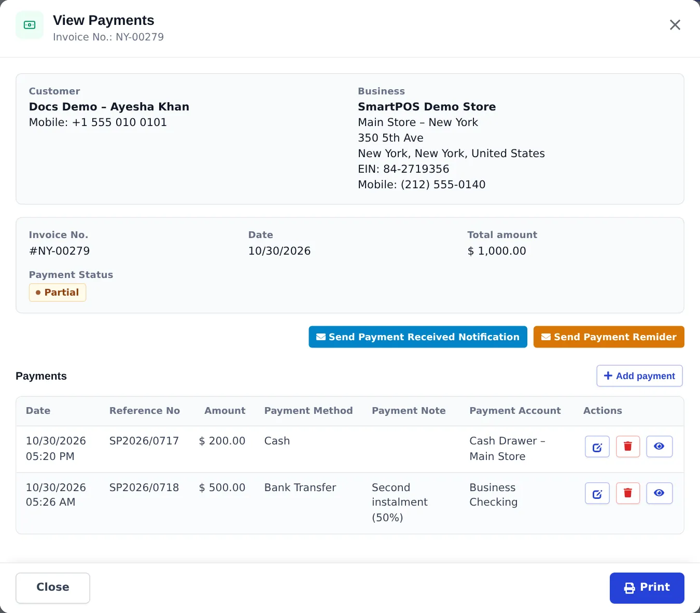Click the invoice date 10/30/2026

279,251
